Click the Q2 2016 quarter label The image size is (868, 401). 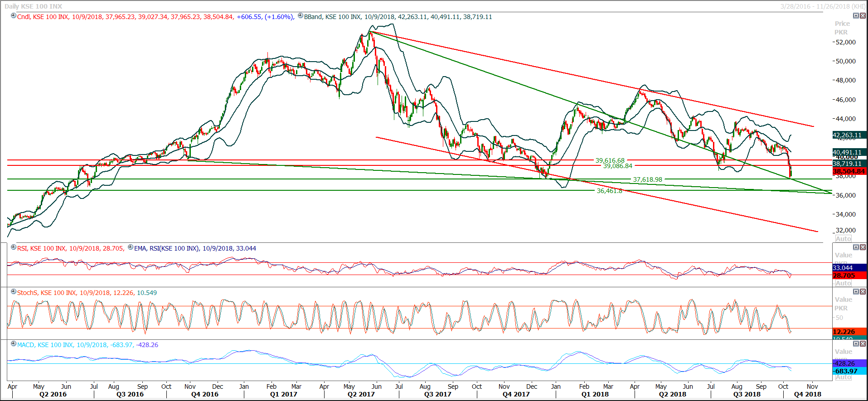(53, 394)
